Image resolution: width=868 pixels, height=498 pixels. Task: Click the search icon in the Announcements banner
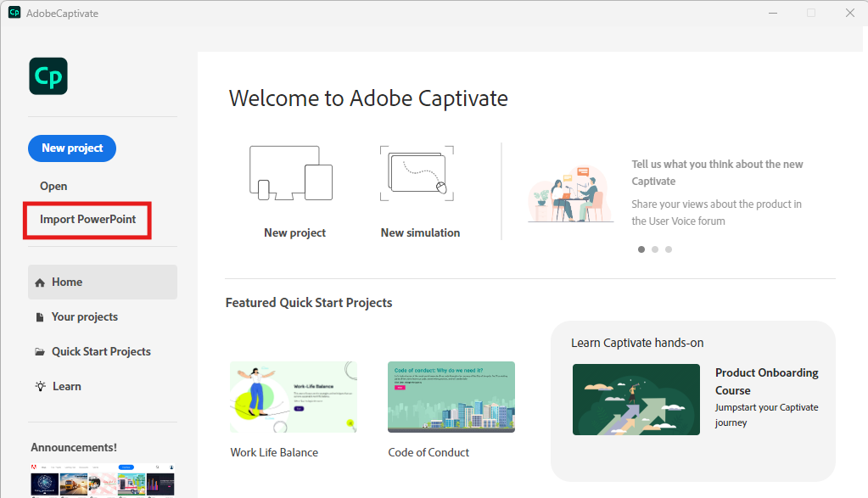(157, 467)
